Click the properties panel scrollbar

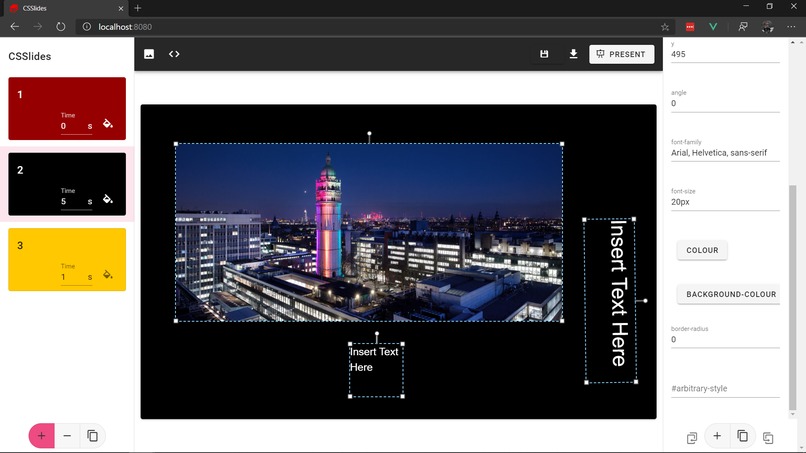pos(792,296)
